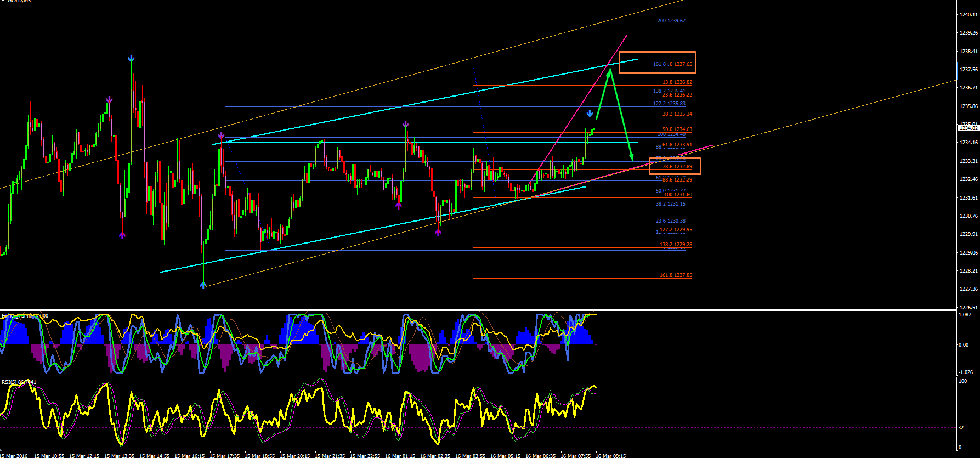Screen dimensions: 980x458
Task: Select price scale value 1227.36
Action: pyautogui.click(x=969, y=289)
